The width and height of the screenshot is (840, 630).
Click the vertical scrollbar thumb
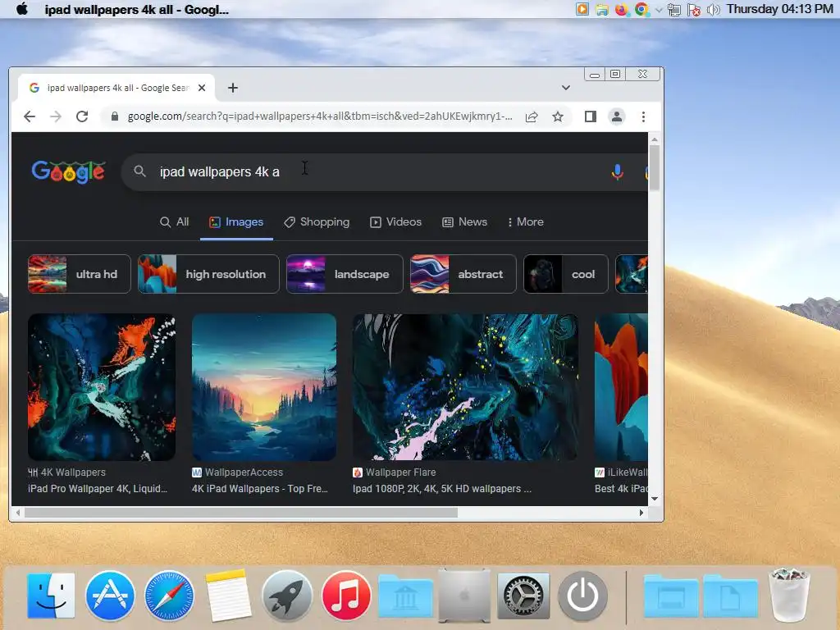pyautogui.click(x=654, y=167)
